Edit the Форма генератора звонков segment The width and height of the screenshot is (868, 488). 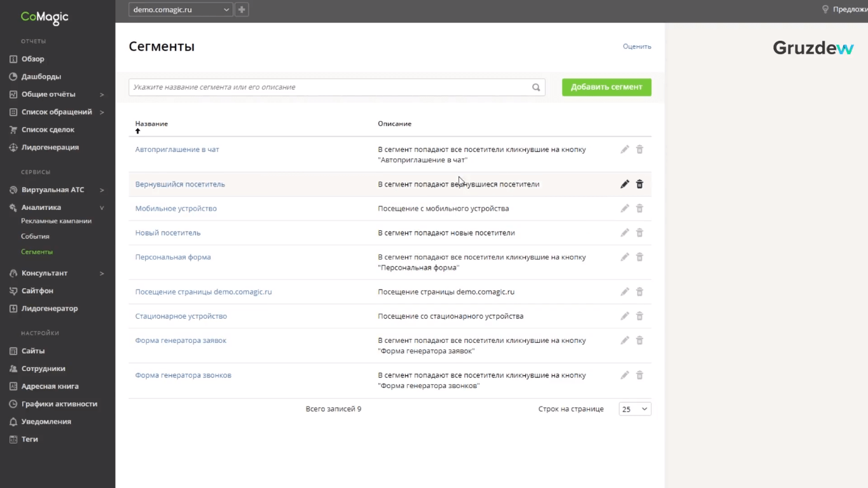coord(624,375)
